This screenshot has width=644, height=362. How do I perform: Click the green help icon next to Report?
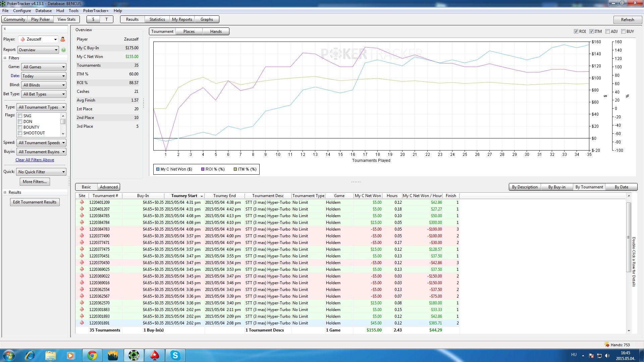(x=63, y=50)
